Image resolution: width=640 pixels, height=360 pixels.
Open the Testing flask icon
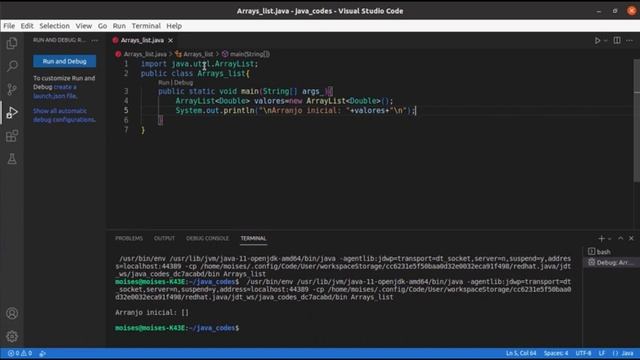pos(12,159)
